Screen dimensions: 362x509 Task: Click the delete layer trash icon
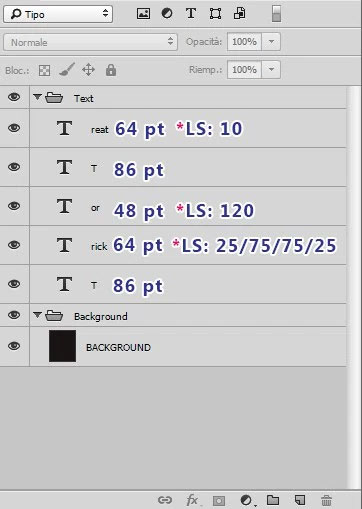coord(326,500)
